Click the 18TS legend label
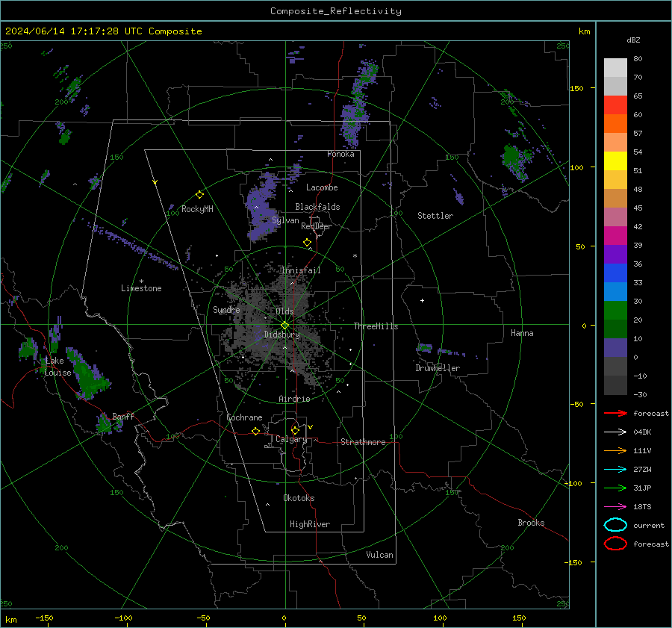 click(x=642, y=507)
